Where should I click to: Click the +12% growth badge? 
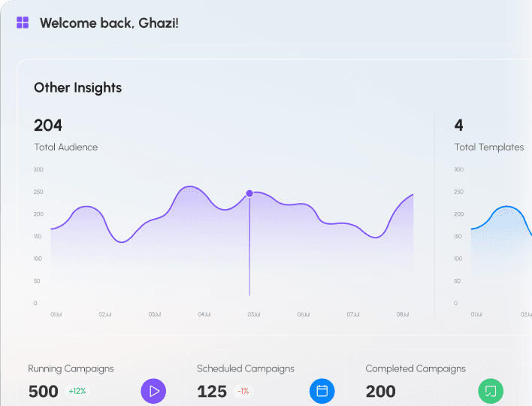tap(77, 391)
